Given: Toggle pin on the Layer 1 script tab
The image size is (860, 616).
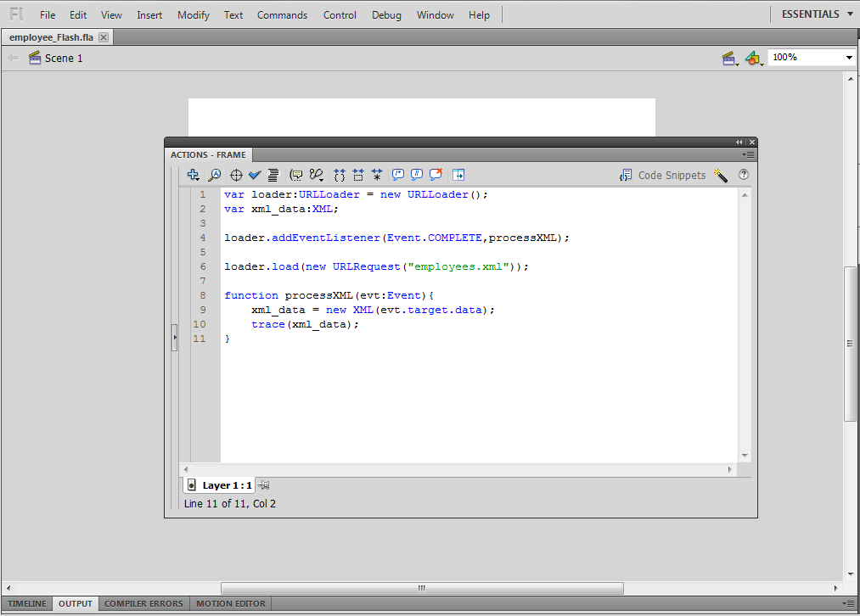Looking at the screenshot, I should point(264,485).
